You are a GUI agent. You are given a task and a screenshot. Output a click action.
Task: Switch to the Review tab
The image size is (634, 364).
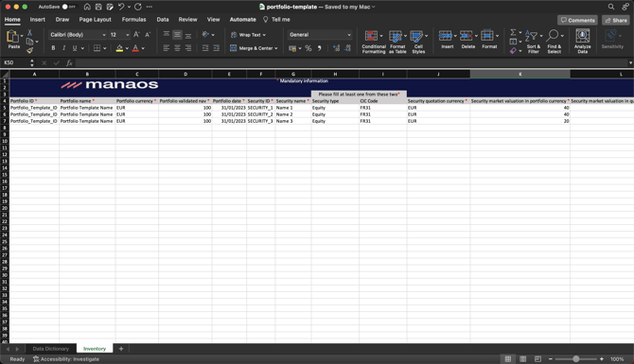pyautogui.click(x=187, y=20)
